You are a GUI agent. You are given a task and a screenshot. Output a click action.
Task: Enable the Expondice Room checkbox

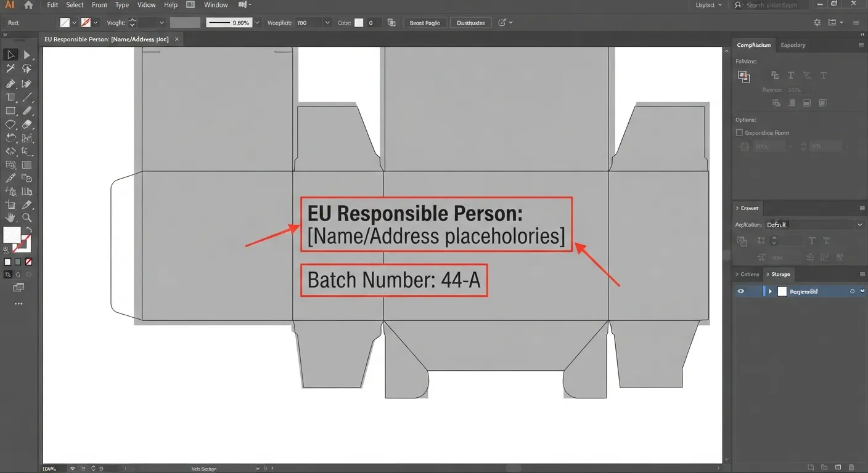(x=739, y=132)
